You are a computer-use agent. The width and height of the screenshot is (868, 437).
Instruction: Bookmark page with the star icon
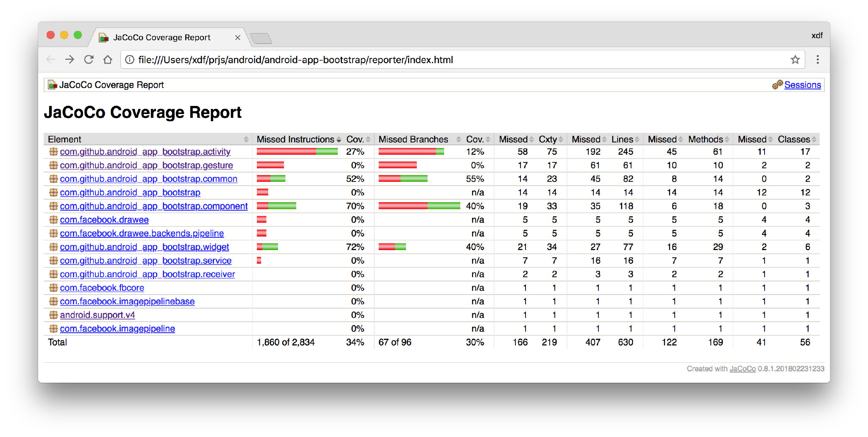tap(795, 60)
